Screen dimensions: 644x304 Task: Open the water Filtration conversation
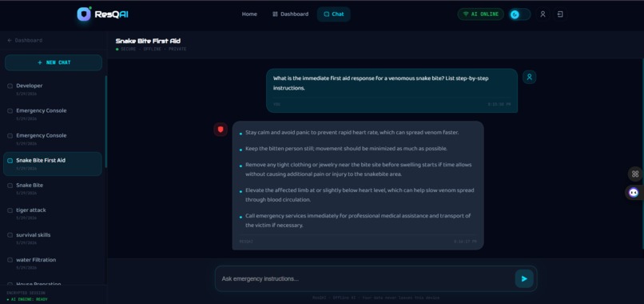pos(53,263)
